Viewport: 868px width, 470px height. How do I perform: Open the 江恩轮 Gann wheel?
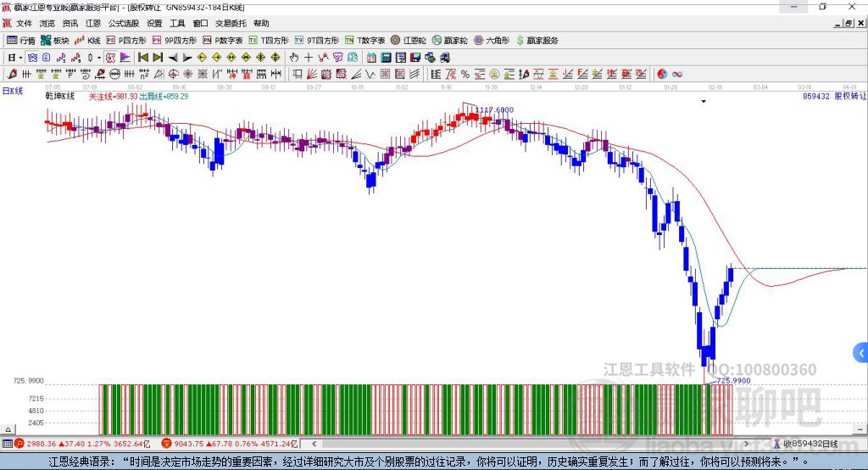tap(409, 41)
